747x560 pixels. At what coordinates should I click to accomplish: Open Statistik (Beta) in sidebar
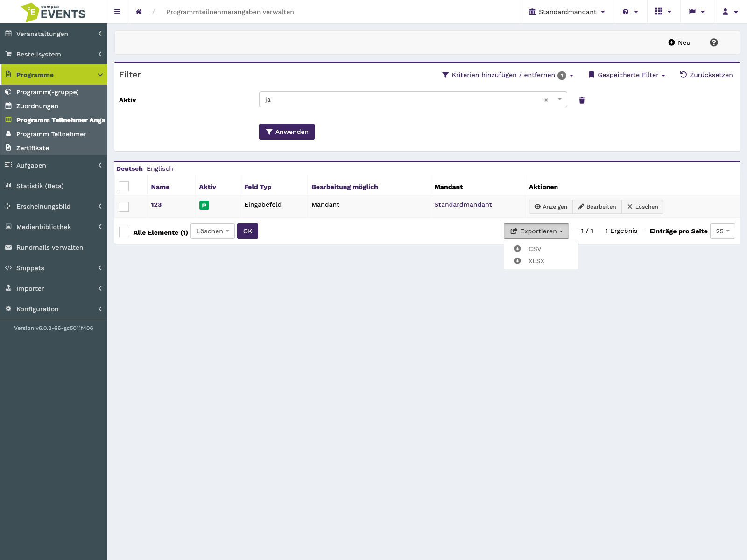(54, 186)
